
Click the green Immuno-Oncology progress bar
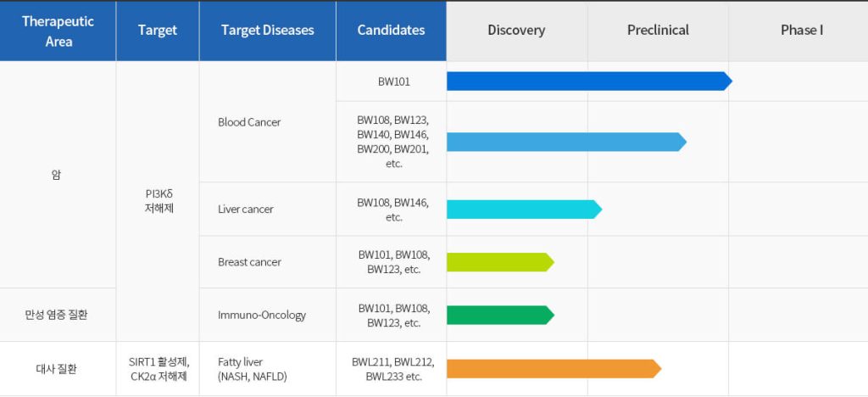pyautogui.click(x=500, y=315)
